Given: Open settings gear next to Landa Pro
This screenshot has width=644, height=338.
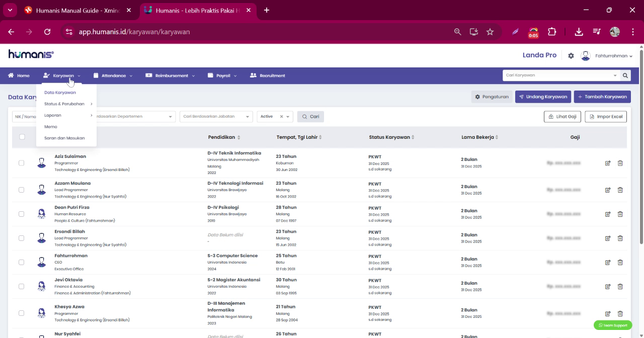Looking at the screenshot, I should pos(571,56).
